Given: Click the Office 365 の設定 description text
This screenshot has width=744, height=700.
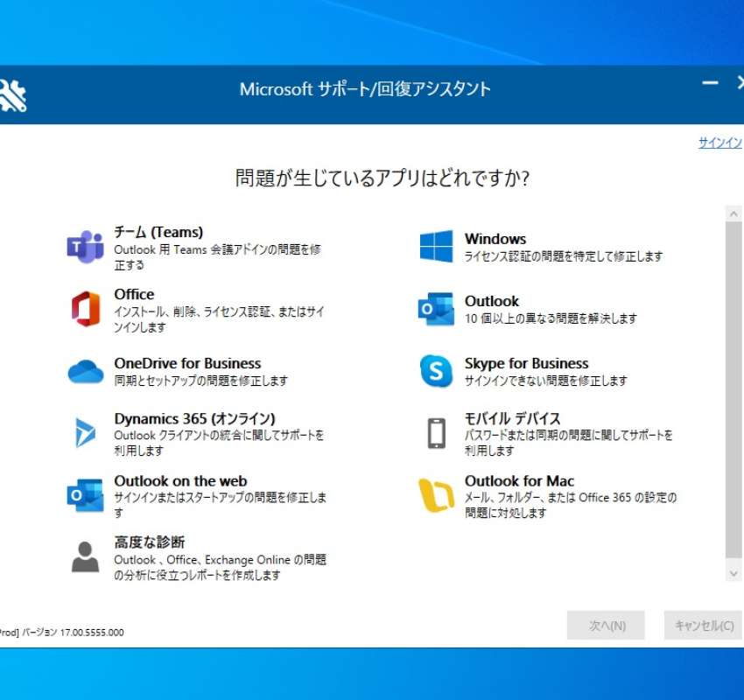Looking at the screenshot, I should point(571,505).
